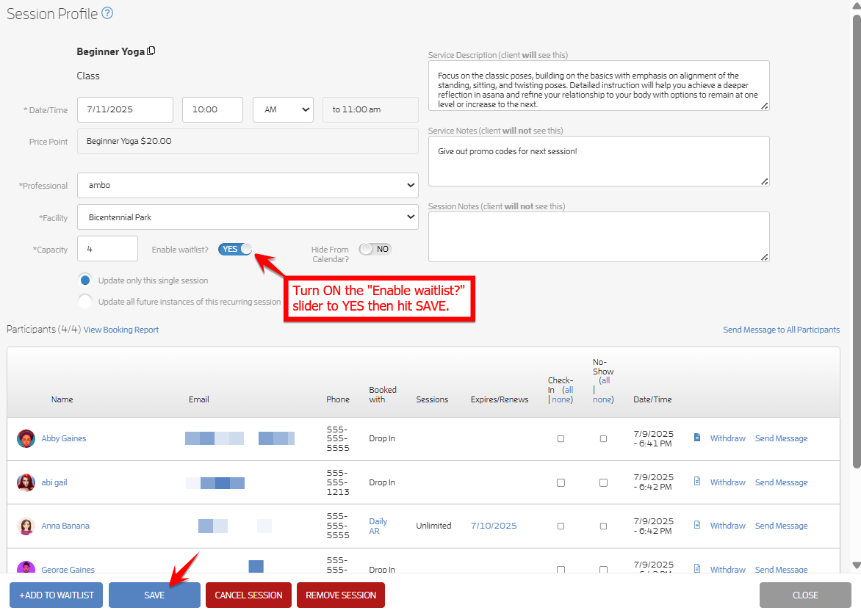Click Check-In 'none' link in header

click(x=561, y=399)
